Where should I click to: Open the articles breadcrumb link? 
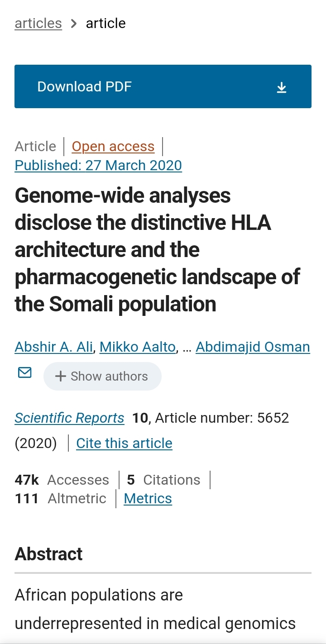tap(38, 23)
